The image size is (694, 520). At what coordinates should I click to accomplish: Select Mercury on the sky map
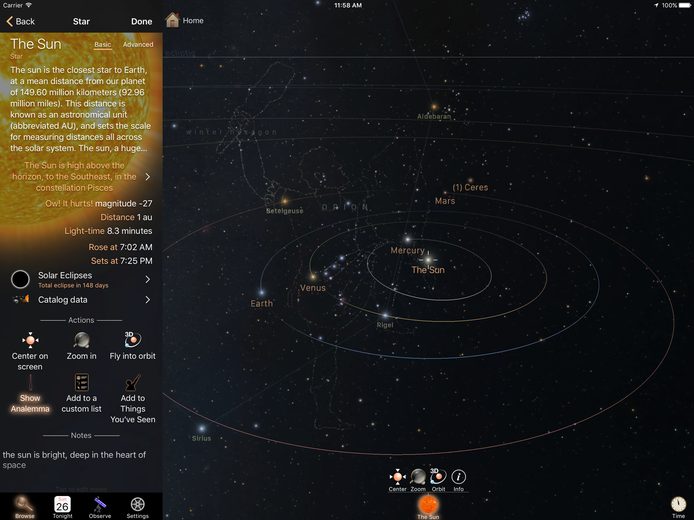pos(408,240)
